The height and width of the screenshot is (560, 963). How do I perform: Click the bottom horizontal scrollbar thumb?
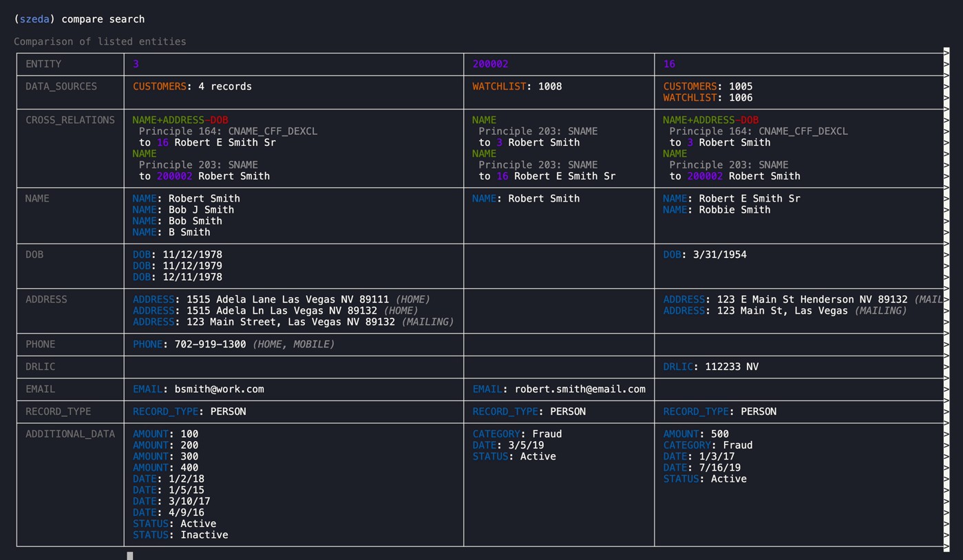(129, 555)
